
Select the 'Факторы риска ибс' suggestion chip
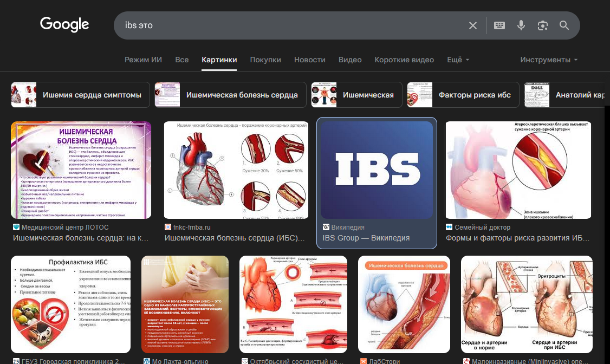click(463, 95)
